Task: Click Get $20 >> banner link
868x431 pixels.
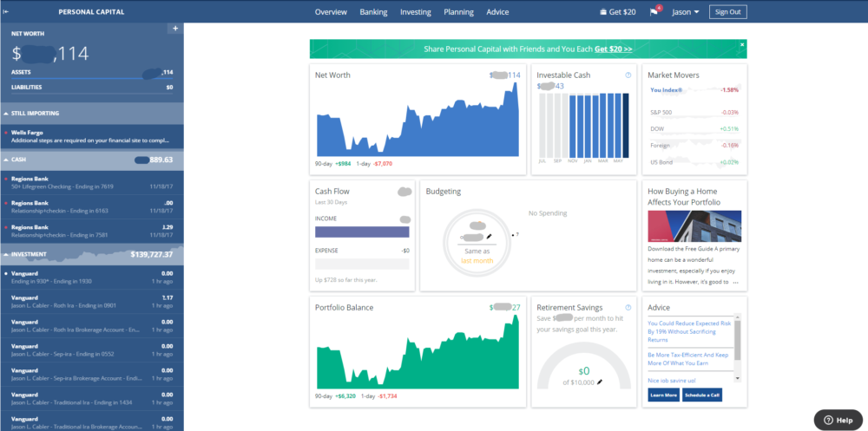Action: (614, 49)
